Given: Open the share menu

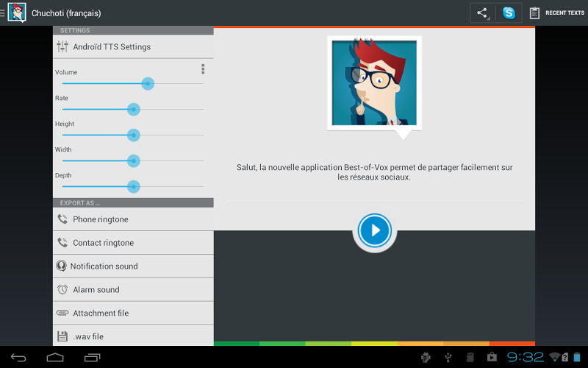Looking at the screenshot, I should click(483, 13).
